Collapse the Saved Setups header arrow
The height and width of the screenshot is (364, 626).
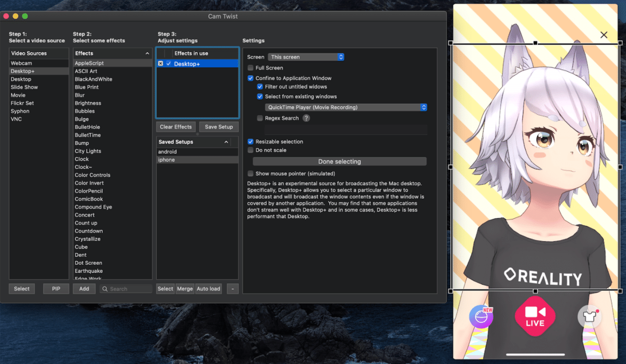[x=226, y=142]
